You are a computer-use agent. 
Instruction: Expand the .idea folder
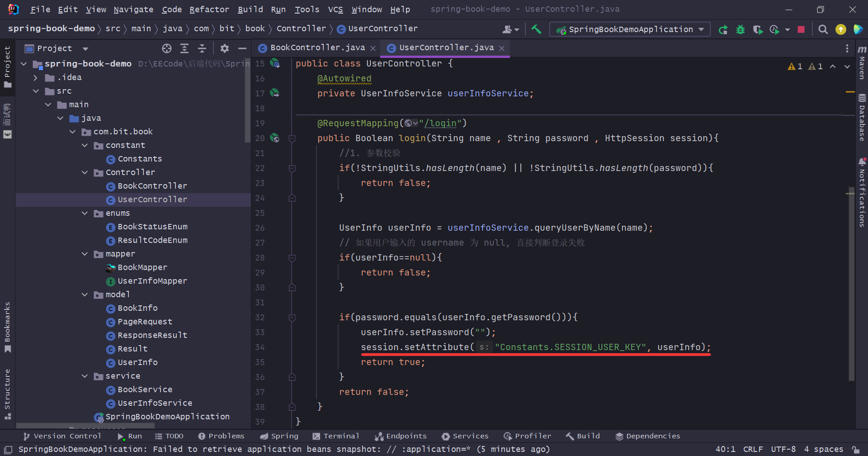point(35,78)
